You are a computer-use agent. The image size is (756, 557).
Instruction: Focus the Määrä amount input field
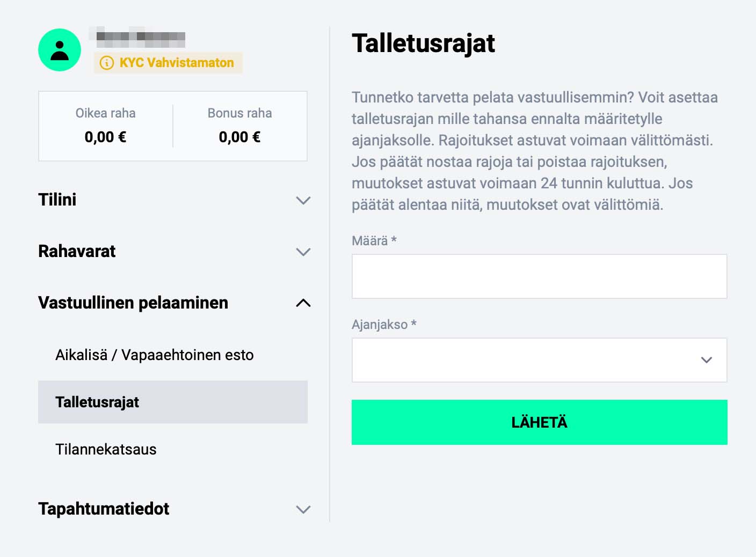[x=539, y=276]
